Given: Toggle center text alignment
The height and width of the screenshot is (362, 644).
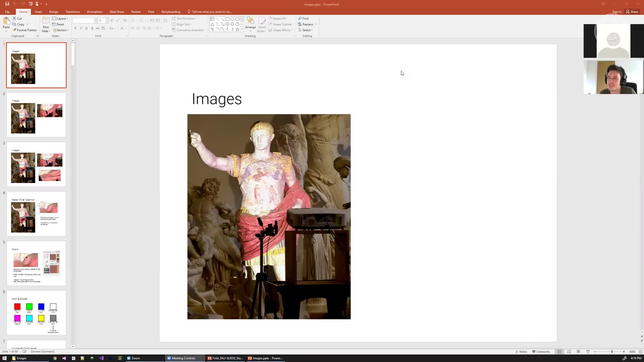Looking at the screenshot, I should (138, 28).
